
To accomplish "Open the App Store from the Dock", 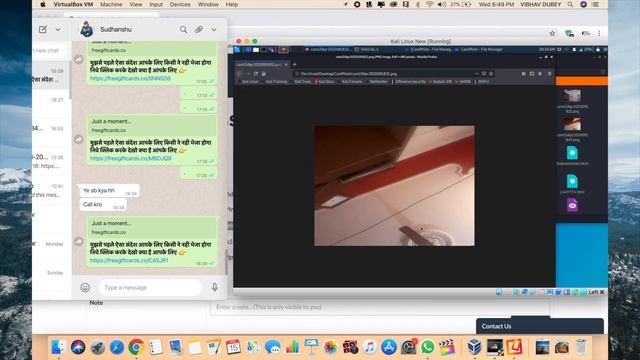I will (x=389, y=347).
